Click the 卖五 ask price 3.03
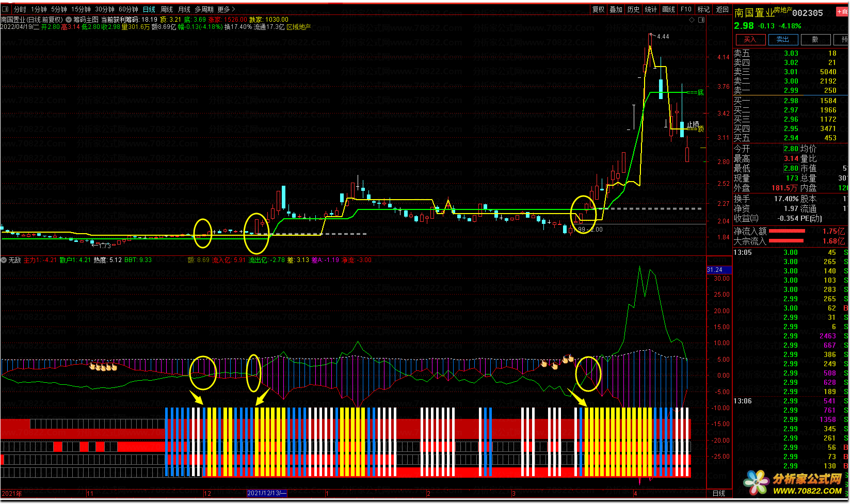 tap(791, 53)
